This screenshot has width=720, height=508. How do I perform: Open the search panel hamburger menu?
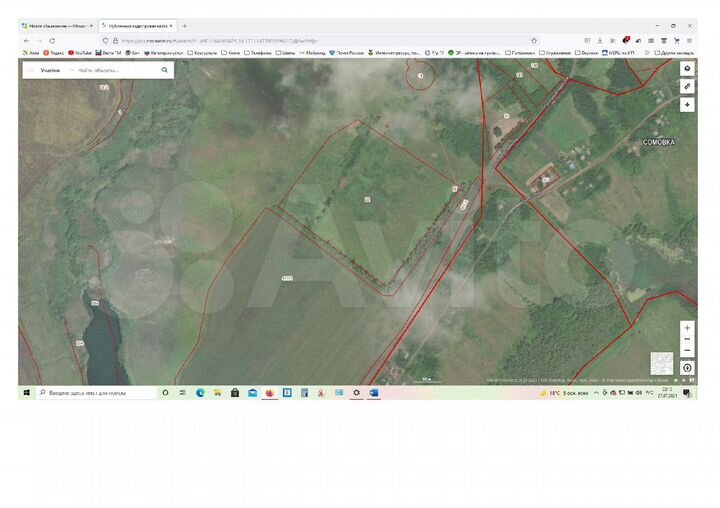pyautogui.click(x=30, y=70)
